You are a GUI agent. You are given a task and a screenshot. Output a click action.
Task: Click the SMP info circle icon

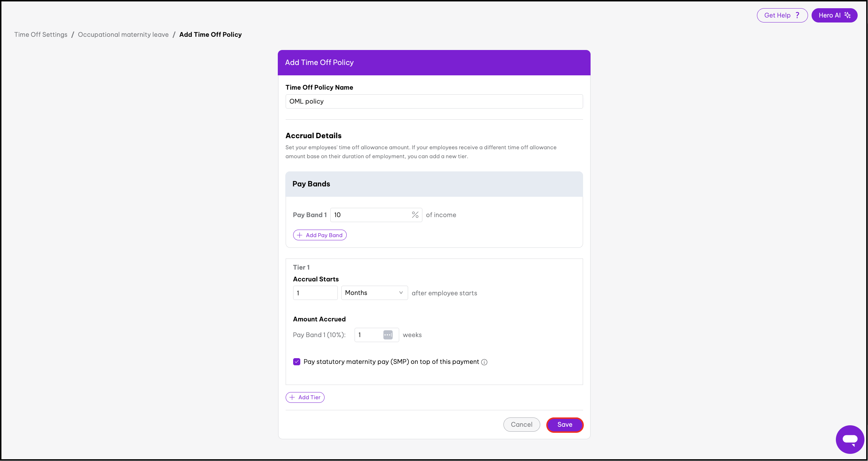[484, 362]
